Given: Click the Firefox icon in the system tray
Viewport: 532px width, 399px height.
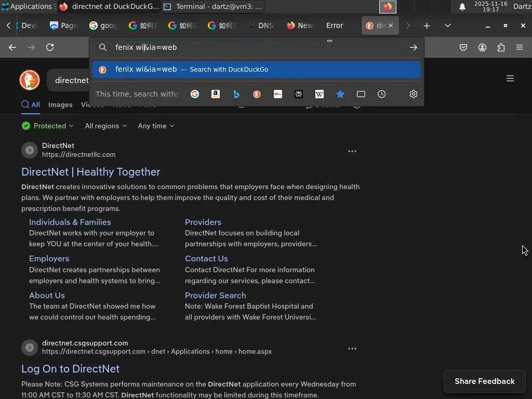Looking at the screenshot, I should pos(388,7).
